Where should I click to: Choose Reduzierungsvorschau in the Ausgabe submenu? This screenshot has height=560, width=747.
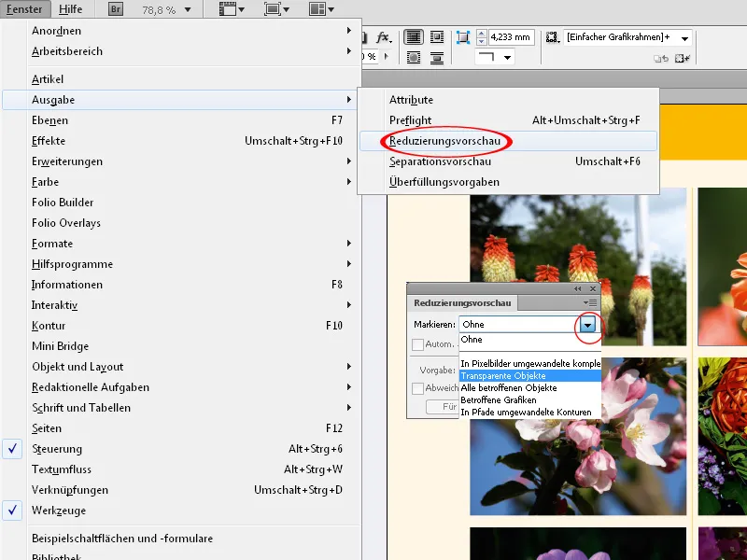tap(508, 141)
